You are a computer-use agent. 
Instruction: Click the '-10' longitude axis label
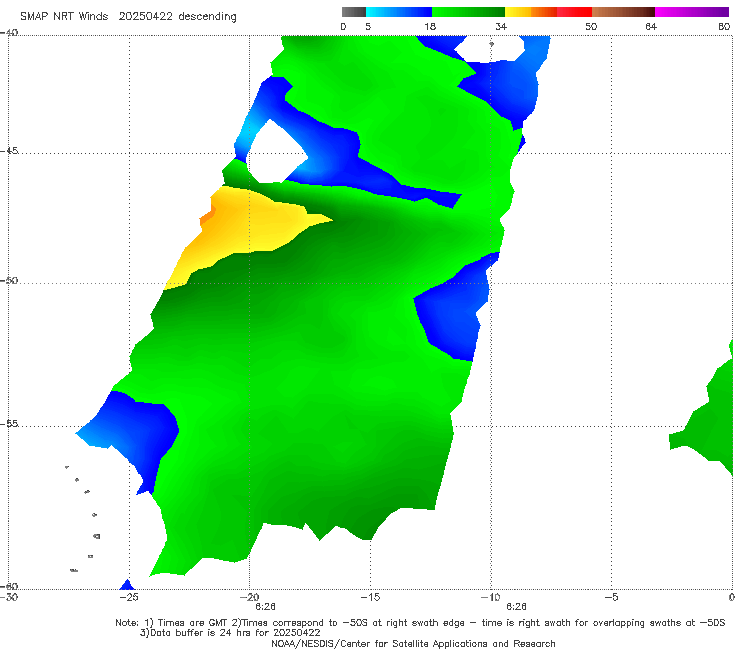(x=490, y=597)
